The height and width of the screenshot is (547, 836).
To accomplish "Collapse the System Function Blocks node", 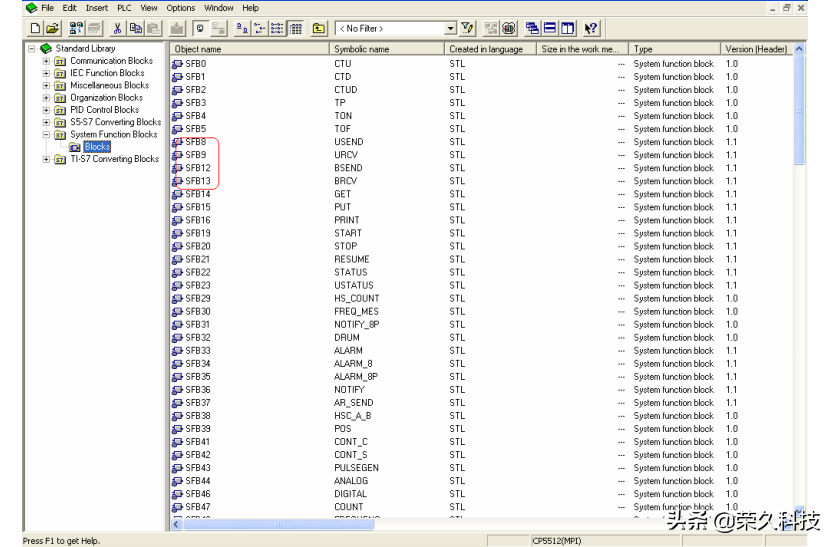I will [46, 134].
